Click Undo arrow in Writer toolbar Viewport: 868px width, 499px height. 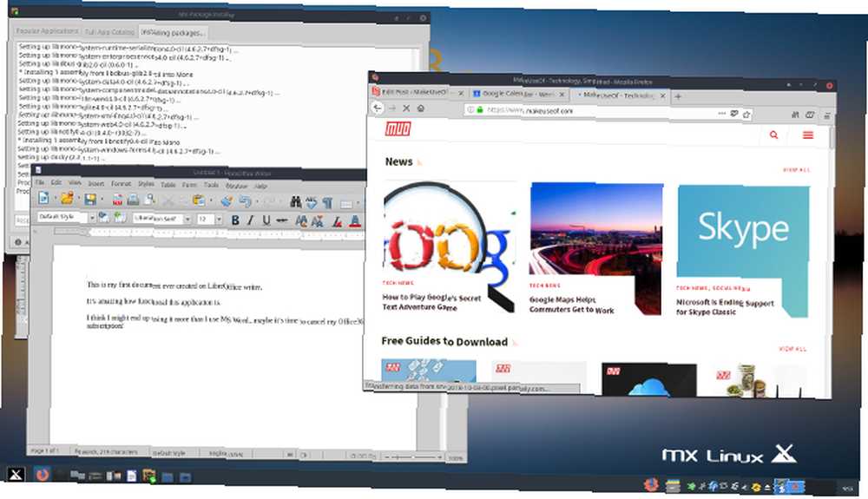tap(245, 202)
